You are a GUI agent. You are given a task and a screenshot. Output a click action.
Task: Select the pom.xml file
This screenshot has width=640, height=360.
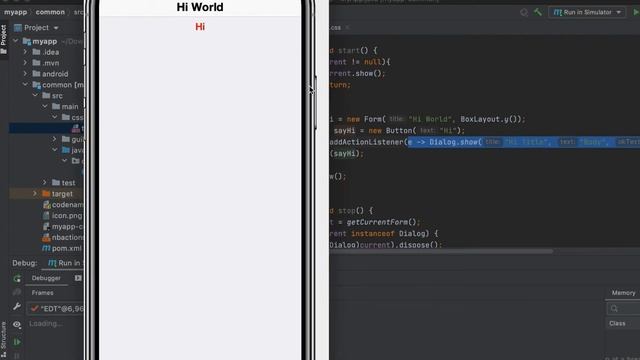coord(62,248)
